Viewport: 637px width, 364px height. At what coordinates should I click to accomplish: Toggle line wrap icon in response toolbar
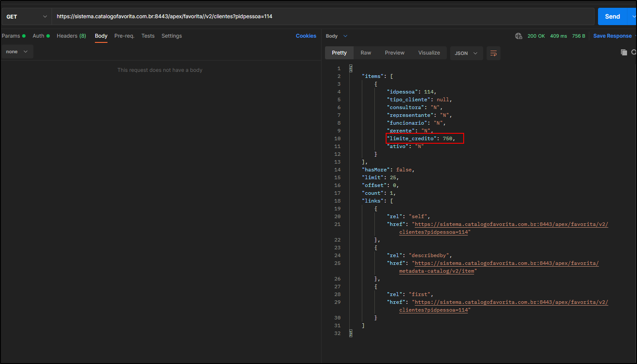[493, 53]
